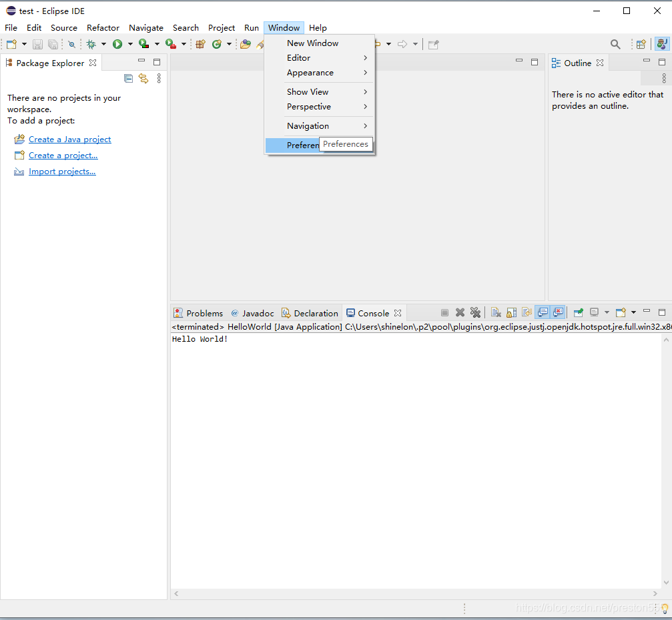Click the Clear Console icon

coord(496,313)
